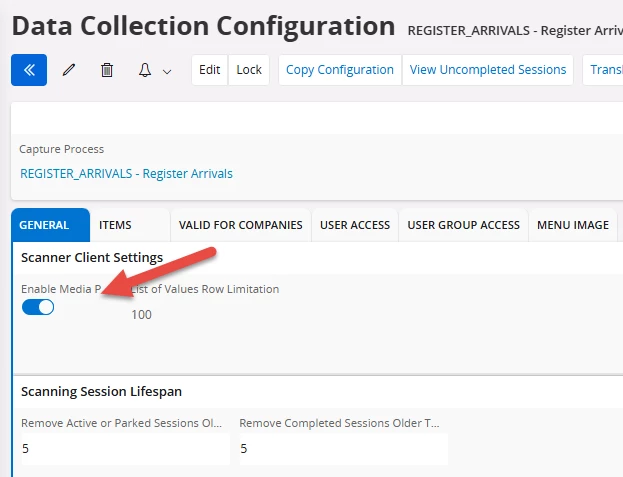Click the trash delete icon
623x477 pixels.
click(107, 70)
